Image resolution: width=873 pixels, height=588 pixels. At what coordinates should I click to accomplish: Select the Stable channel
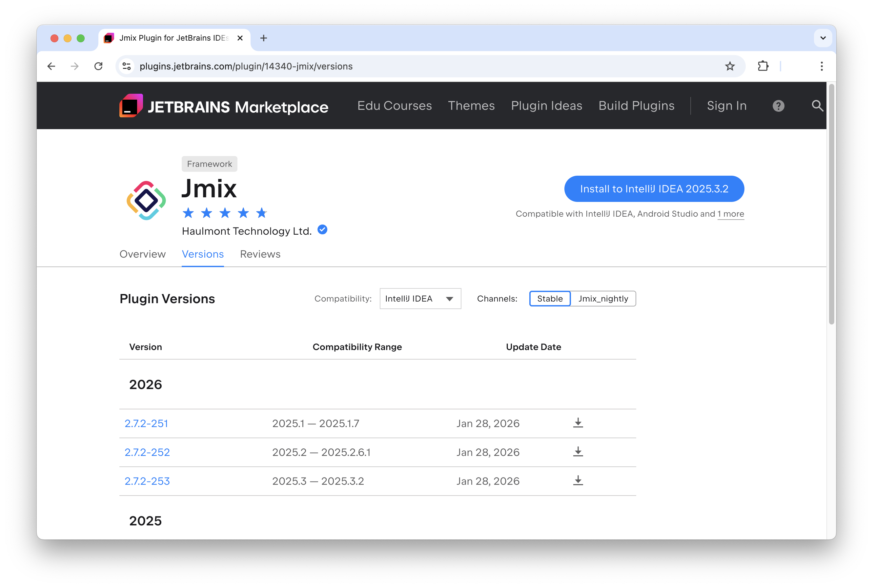(x=549, y=299)
